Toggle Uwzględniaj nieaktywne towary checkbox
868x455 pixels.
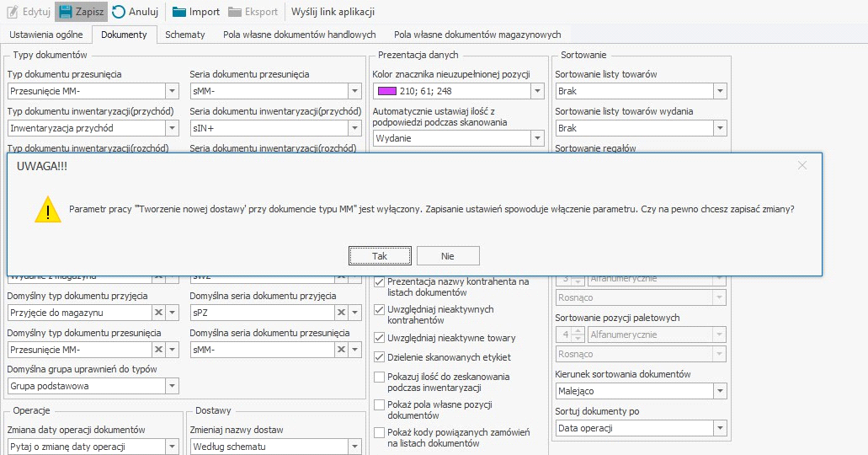click(379, 338)
